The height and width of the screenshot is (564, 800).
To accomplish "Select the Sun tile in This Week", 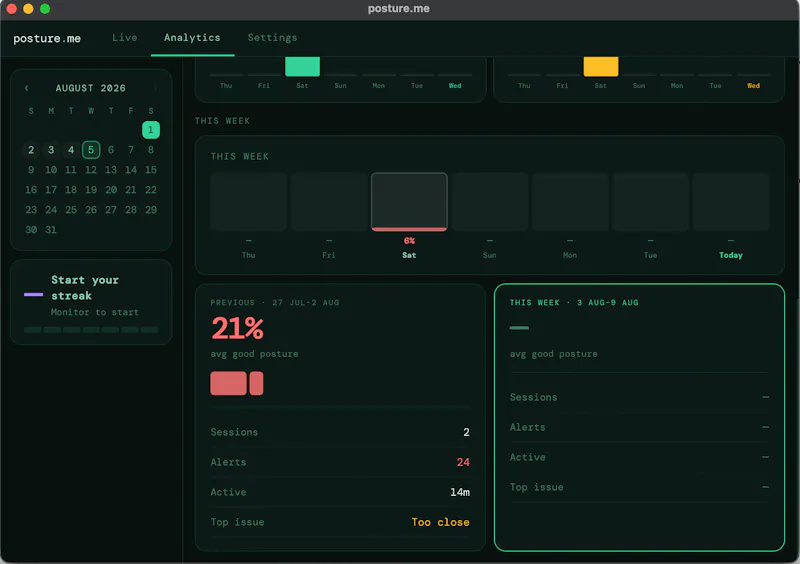I will point(490,202).
